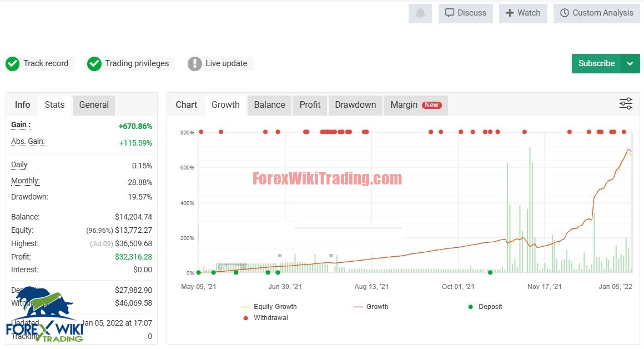Select the Track record label
The image size is (644, 349).
pyautogui.click(x=46, y=63)
